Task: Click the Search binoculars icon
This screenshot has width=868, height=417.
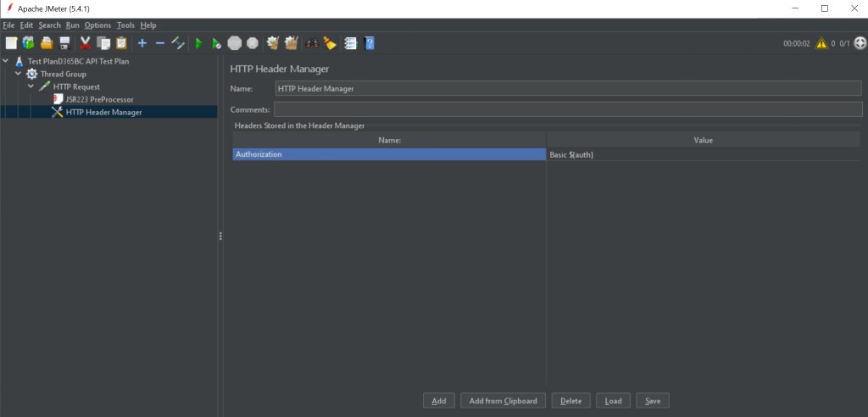Action: coord(312,43)
